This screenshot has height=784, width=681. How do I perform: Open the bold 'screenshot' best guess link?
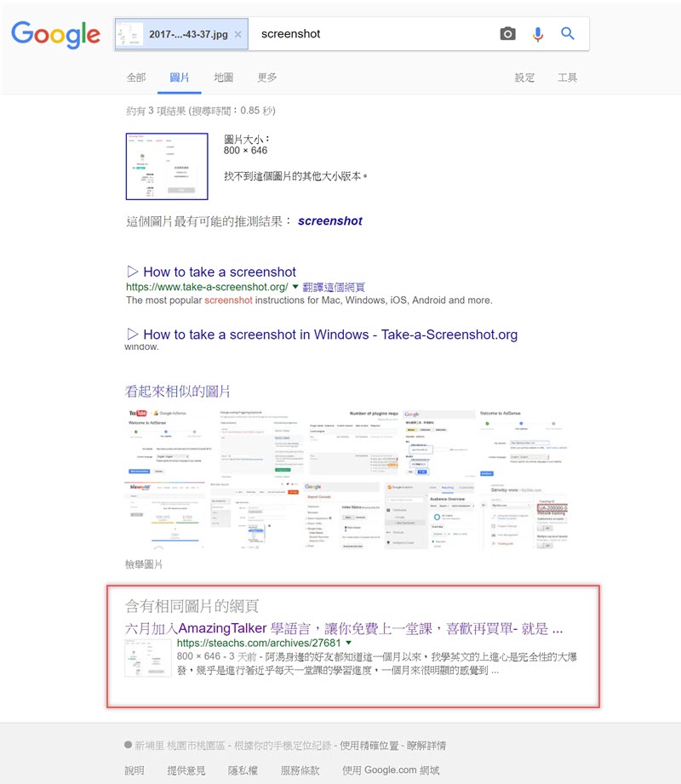[x=330, y=221]
